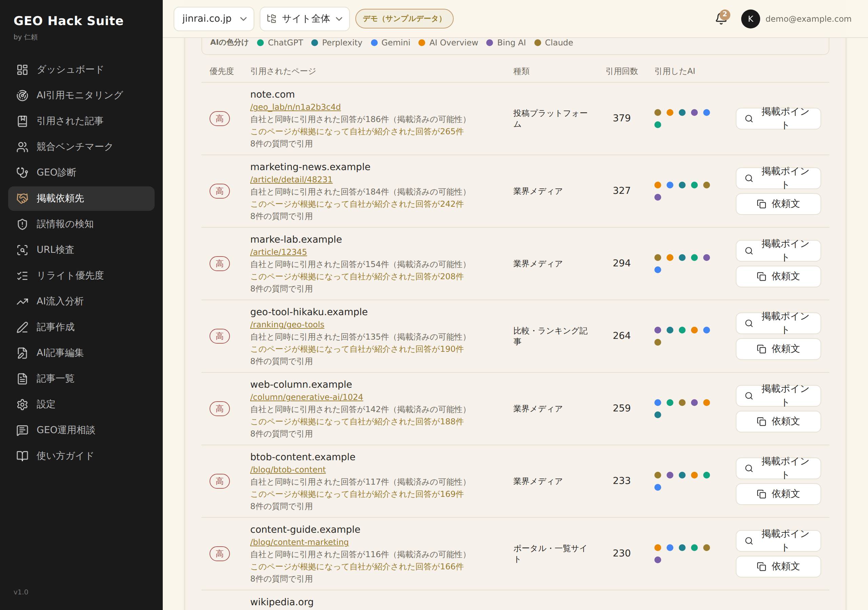Click the ChatGPT green legend dot
The width and height of the screenshot is (868, 610).
pyautogui.click(x=260, y=43)
